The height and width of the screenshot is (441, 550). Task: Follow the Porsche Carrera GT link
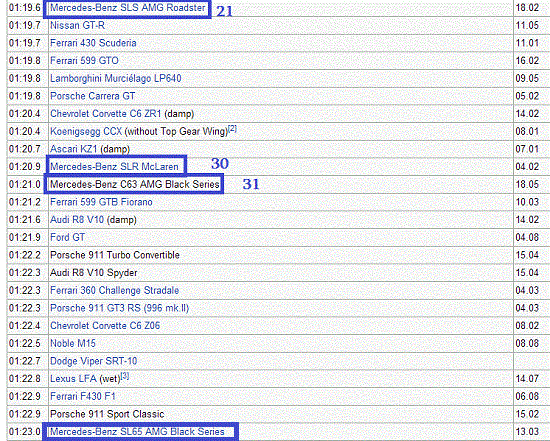pyautogui.click(x=92, y=96)
